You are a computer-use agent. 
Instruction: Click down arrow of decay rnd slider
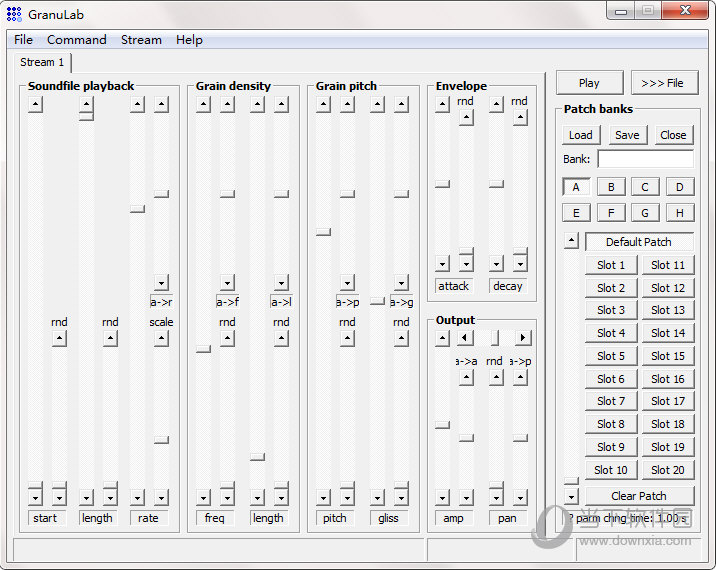520,264
